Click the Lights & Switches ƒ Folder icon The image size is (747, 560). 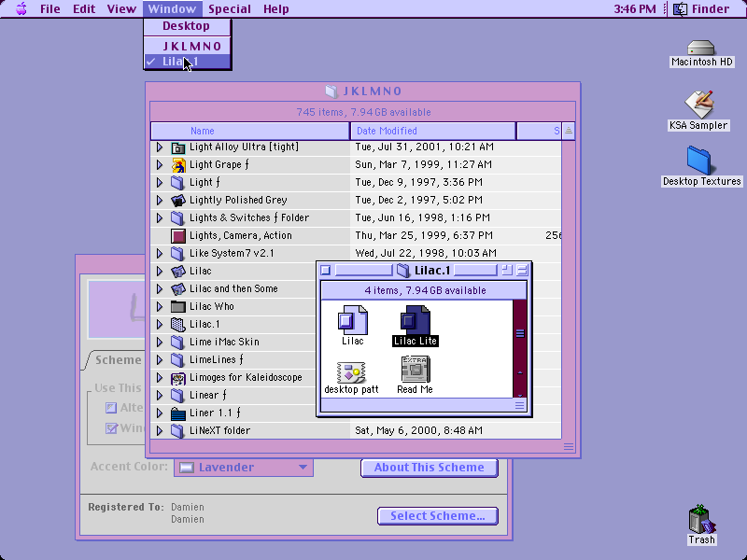coord(177,218)
